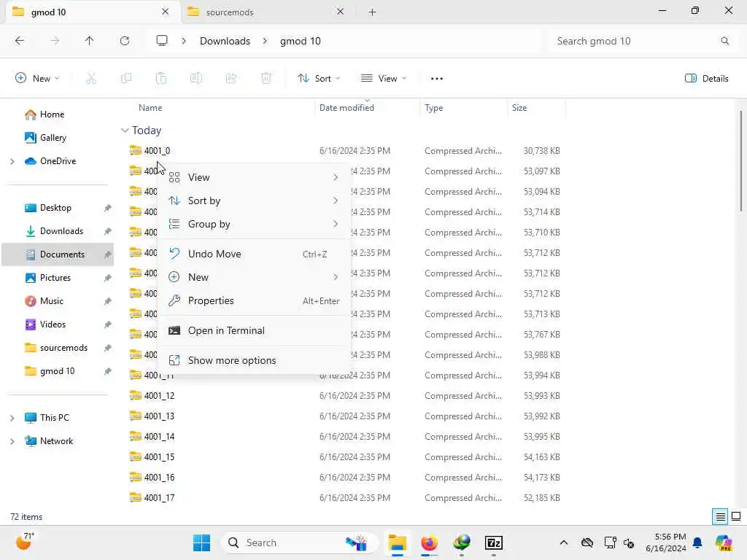Choose Undo Move in context menu
Screen dimensions: 747x560
[x=254, y=254]
